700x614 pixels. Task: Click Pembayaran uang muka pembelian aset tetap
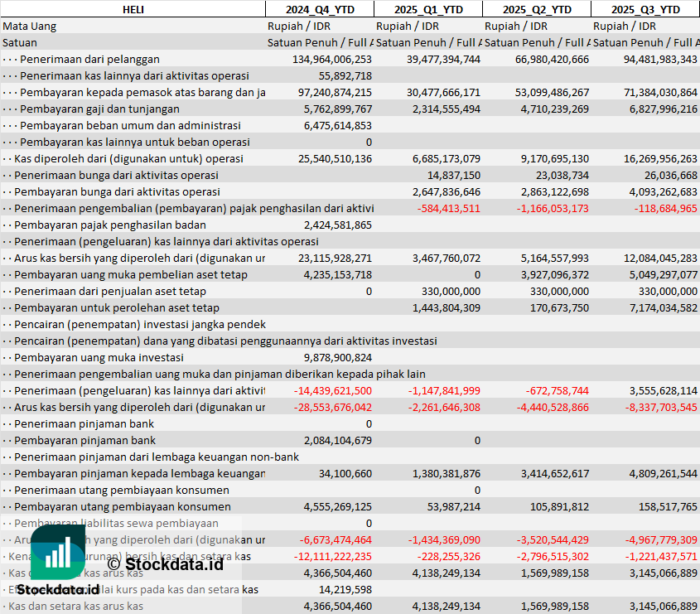pos(130,274)
